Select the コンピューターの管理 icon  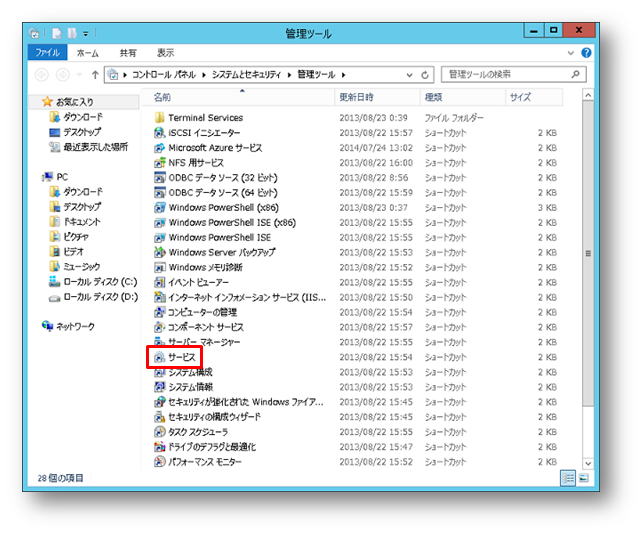(159, 312)
